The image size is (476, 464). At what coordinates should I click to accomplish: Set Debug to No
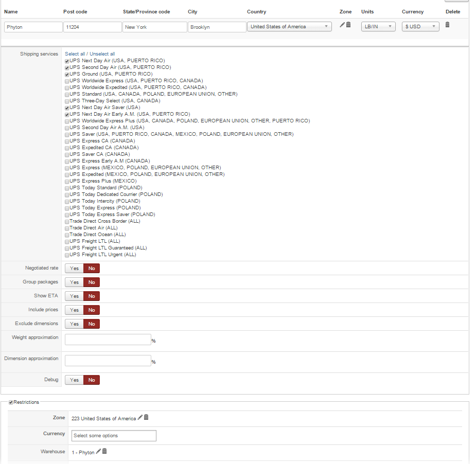pos(92,380)
